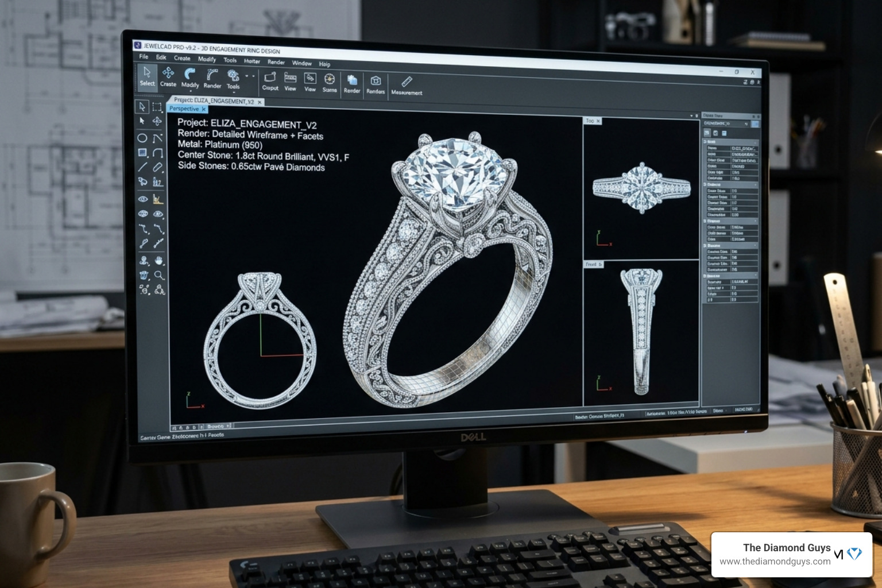
Task: Expand the dropdown arrow under Tools icon
Action: (x=233, y=92)
